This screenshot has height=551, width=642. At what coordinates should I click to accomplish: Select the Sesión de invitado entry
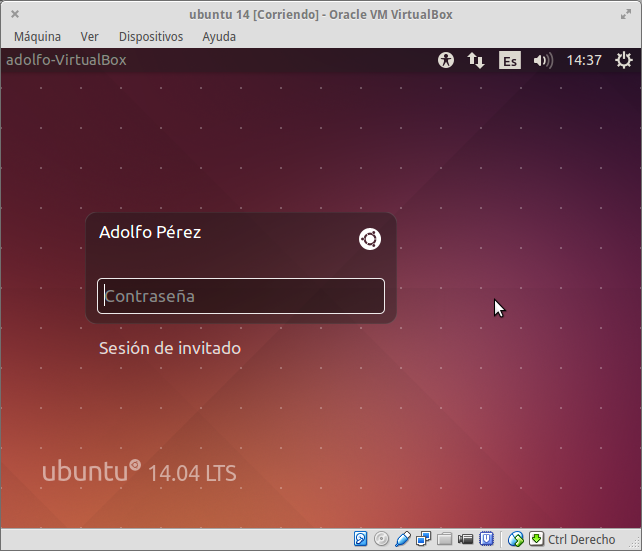[170, 348]
